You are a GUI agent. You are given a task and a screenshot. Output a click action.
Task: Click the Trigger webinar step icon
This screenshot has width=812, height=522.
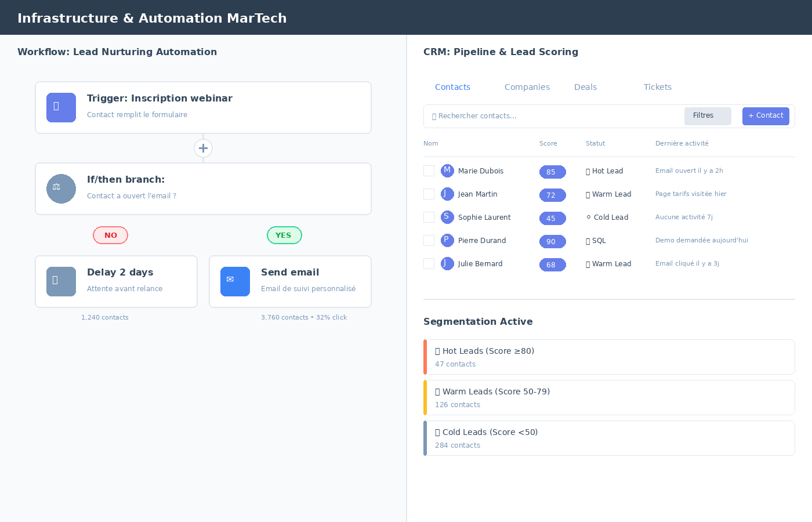61,107
